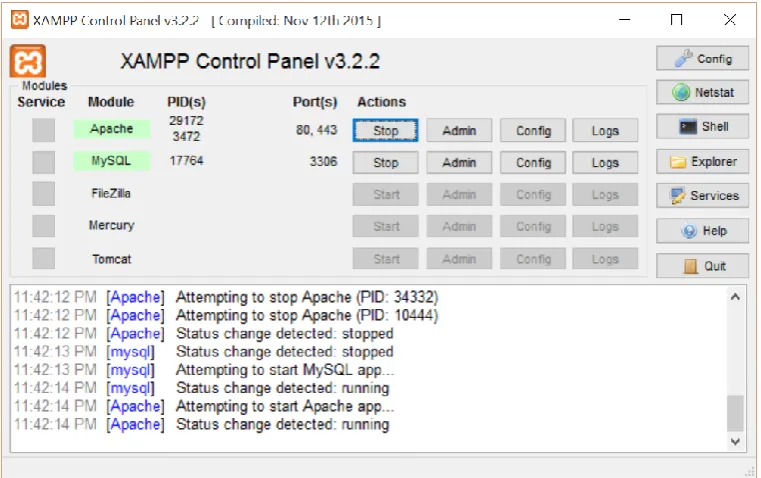Screen dimensions: 761x478
Task: Click the Tomcat Config button
Action: point(533,259)
